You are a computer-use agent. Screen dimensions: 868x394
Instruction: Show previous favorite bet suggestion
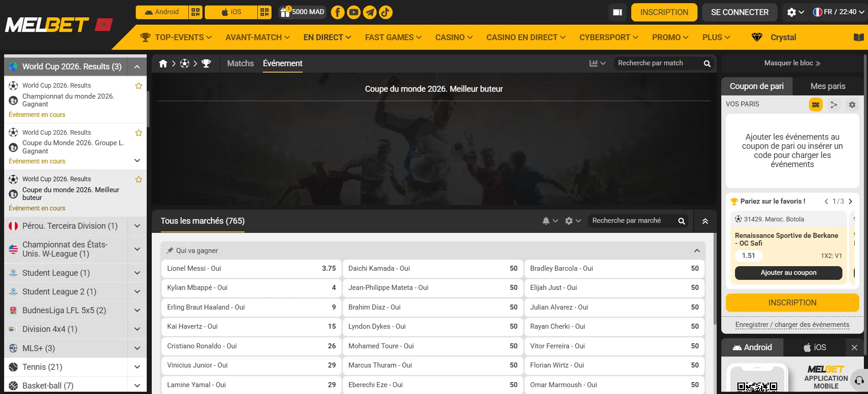click(826, 201)
